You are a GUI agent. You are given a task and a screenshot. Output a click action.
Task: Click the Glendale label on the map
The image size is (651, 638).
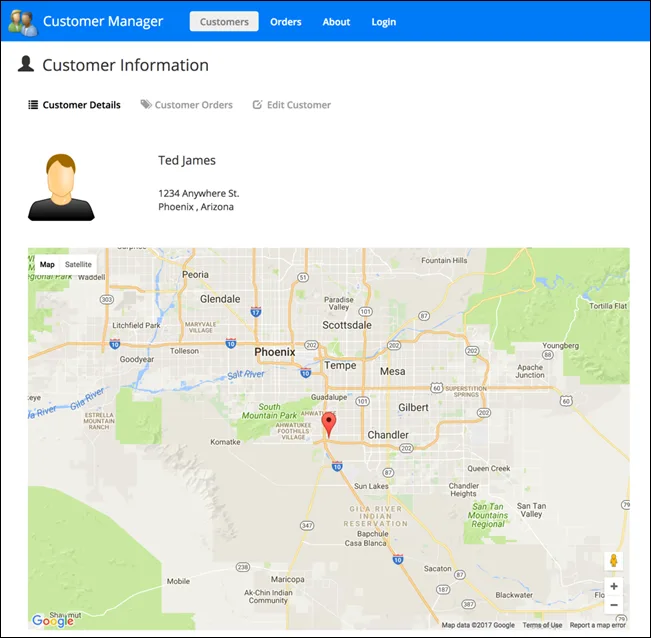coord(220,299)
